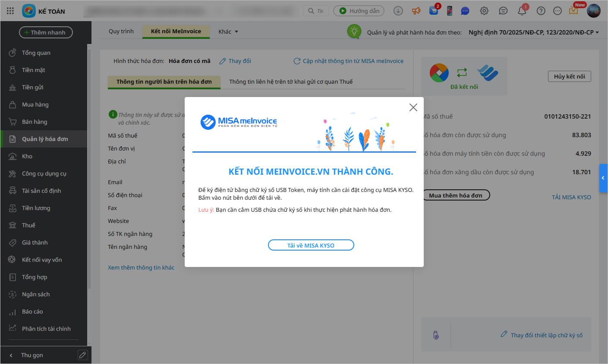Click the TẢI MISA KYSO link
The image size is (608, 364).
click(571, 197)
